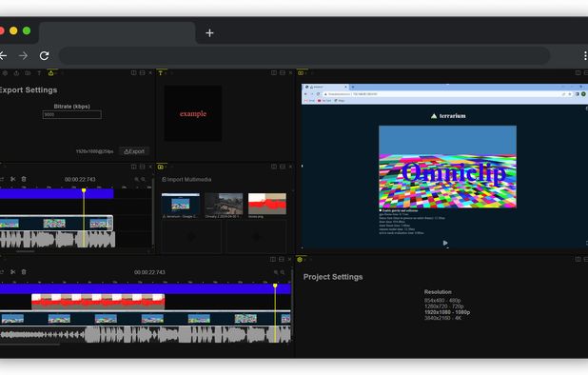Close the Export Settings panel
The width and height of the screenshot is (588, 375).
tap(150, 72)
